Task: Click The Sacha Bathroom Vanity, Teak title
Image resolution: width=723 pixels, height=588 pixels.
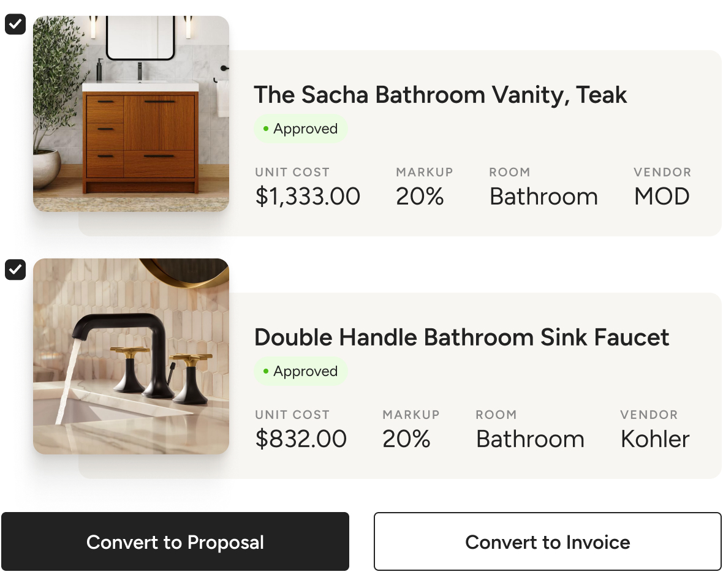Action: click(x=440, y=95)
